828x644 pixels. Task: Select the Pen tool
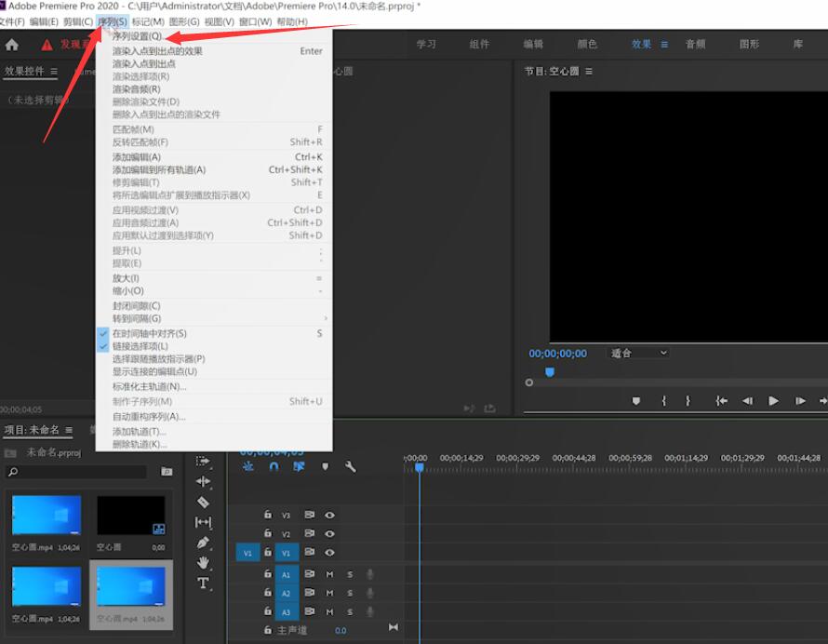tap(203, 543)
